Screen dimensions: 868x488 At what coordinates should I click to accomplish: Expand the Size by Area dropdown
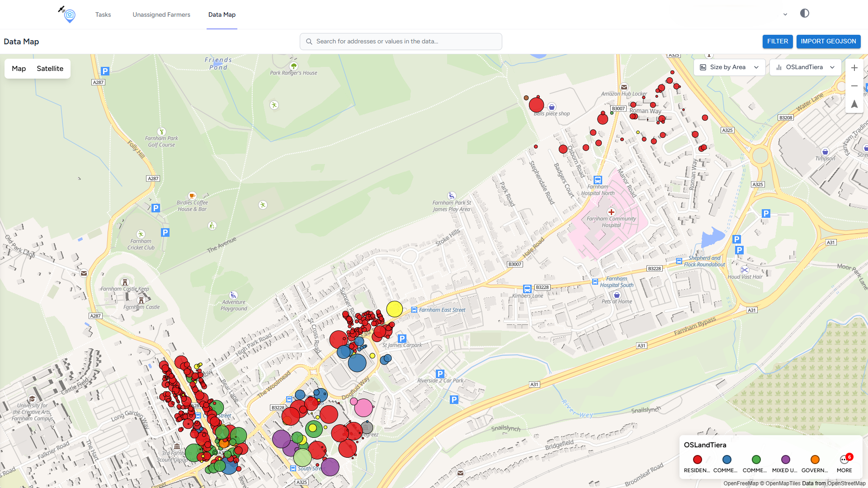[x=729, y=67]
